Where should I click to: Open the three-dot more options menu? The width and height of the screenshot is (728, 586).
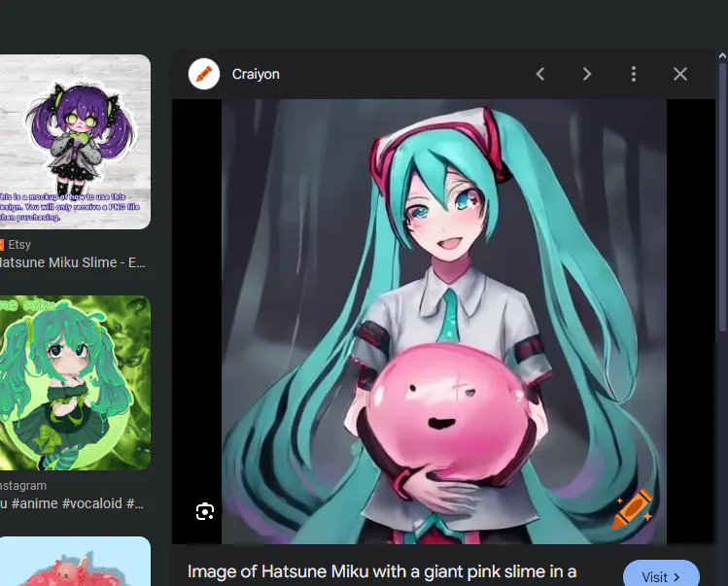pyautogui.click(x=634, y=74)
